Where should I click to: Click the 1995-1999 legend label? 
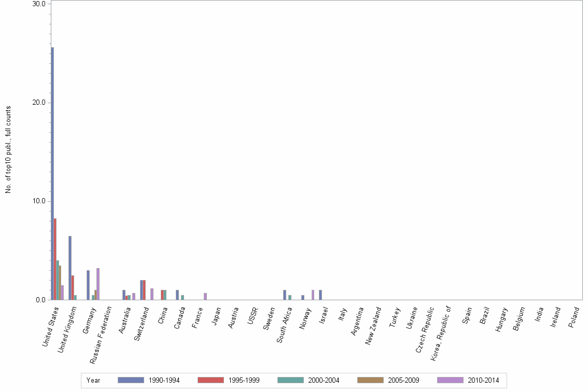[x=243, y=380]
